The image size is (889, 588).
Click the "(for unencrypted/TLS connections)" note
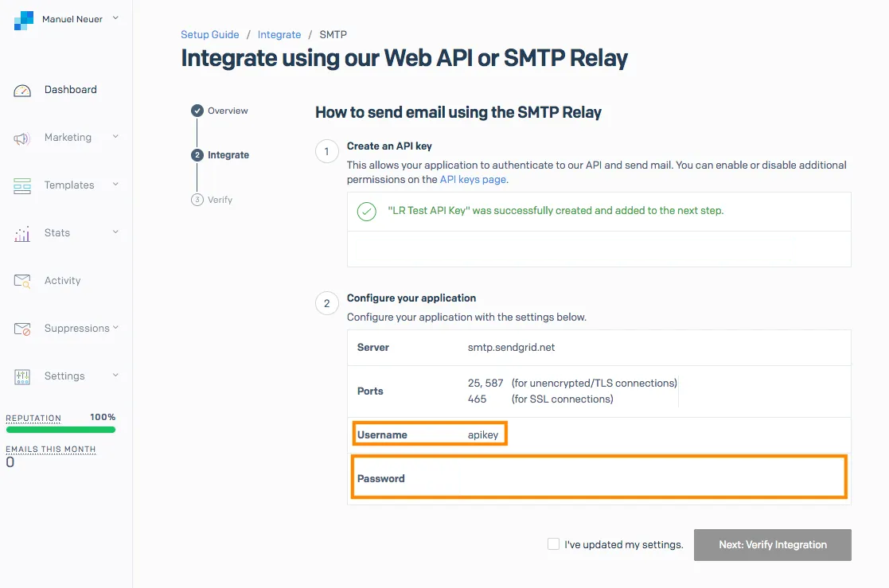[x=595, y=383]
